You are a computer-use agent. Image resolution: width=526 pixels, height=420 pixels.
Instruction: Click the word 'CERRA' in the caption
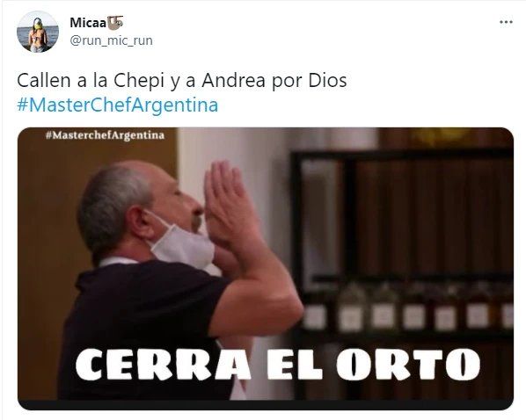(x=163, y=364)
